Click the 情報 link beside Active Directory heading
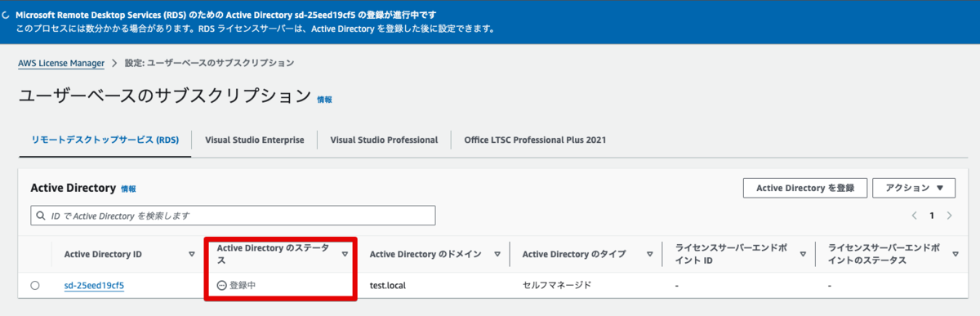 [x=128, y=189]
